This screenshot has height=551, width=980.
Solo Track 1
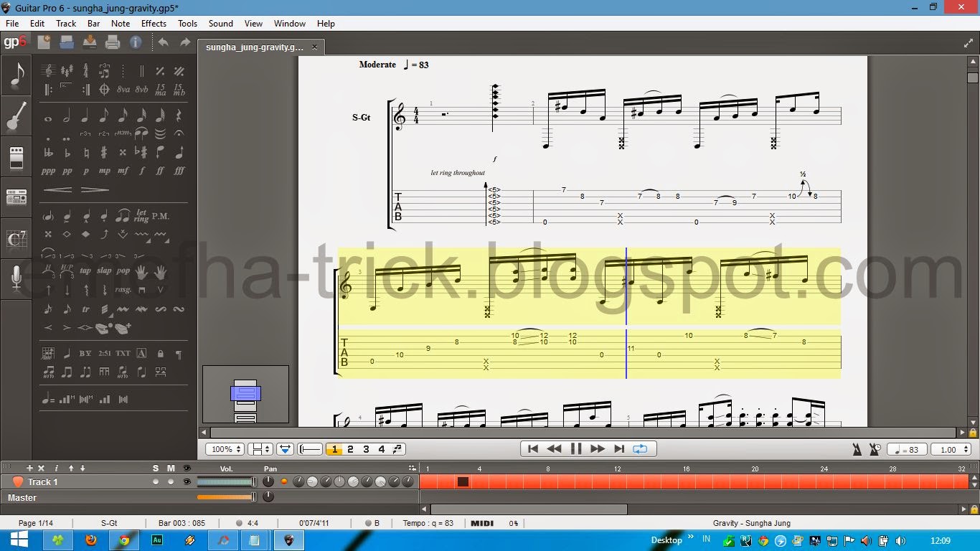(156, 482)
